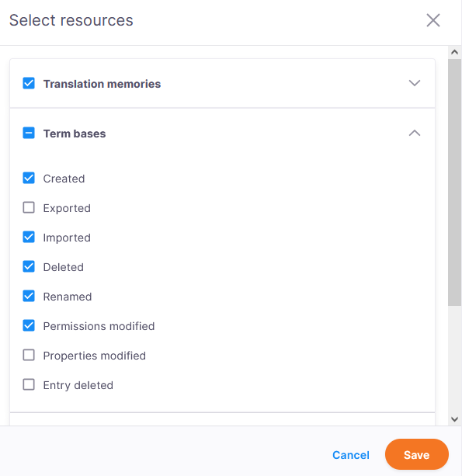Click the scrollbar up arrow

click(454, 52)
